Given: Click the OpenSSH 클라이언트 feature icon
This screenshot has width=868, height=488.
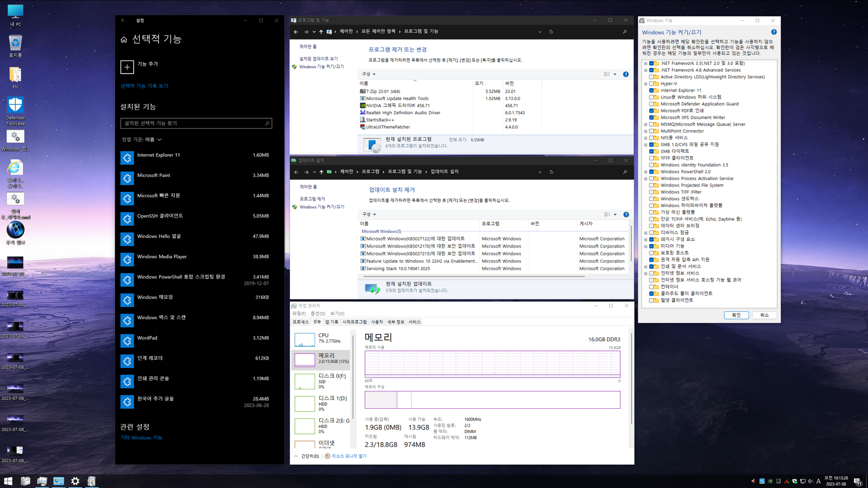Looking at the screenshot, I should 127,219.
